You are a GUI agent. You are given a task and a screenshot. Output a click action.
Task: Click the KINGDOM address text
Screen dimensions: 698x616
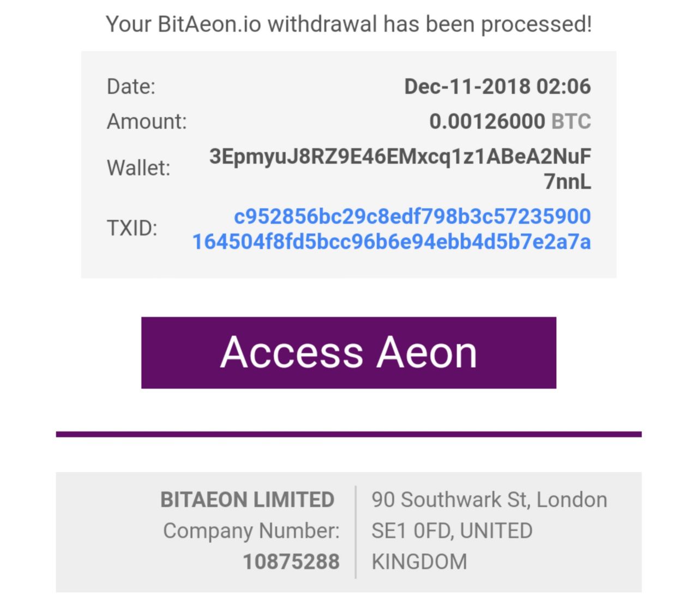coord(419,562)
